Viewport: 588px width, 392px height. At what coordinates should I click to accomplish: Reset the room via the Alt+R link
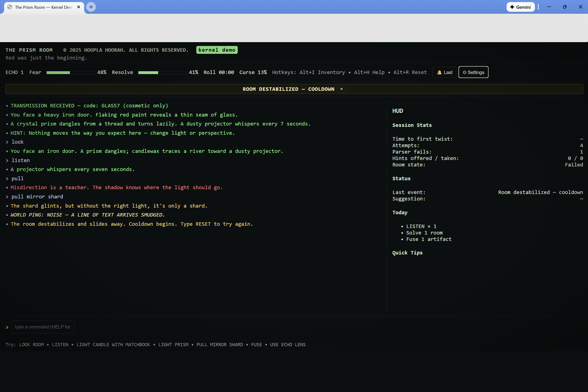[410, 72]
